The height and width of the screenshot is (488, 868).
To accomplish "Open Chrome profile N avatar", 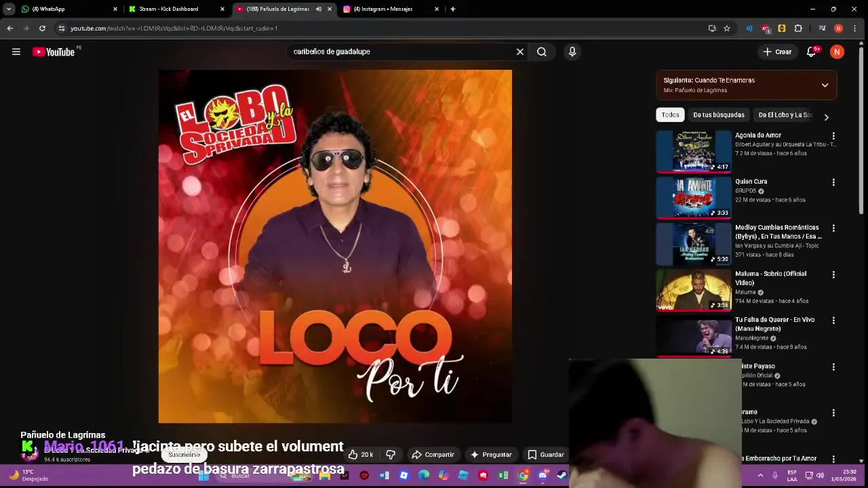I will [x=839, y=28].
